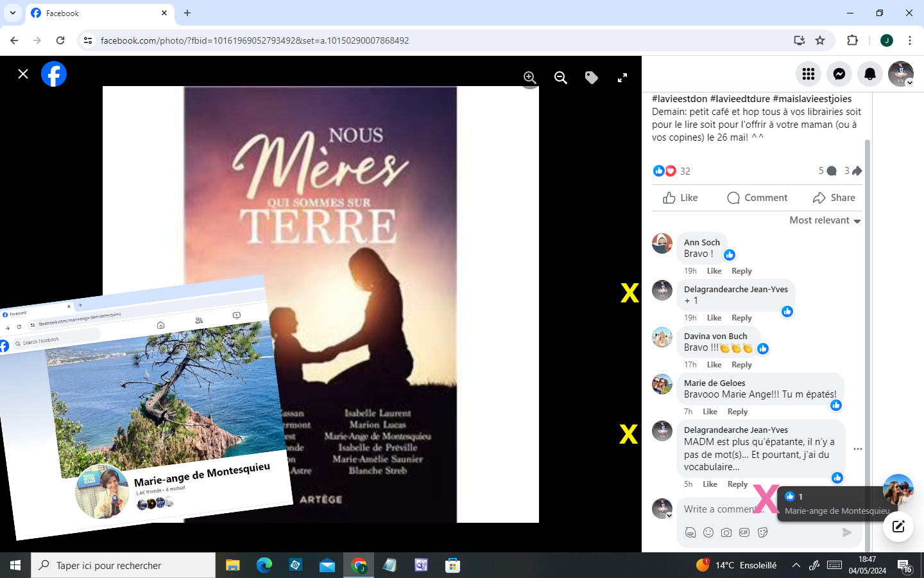Open Davina von Buch's profile

pos(715,336)
